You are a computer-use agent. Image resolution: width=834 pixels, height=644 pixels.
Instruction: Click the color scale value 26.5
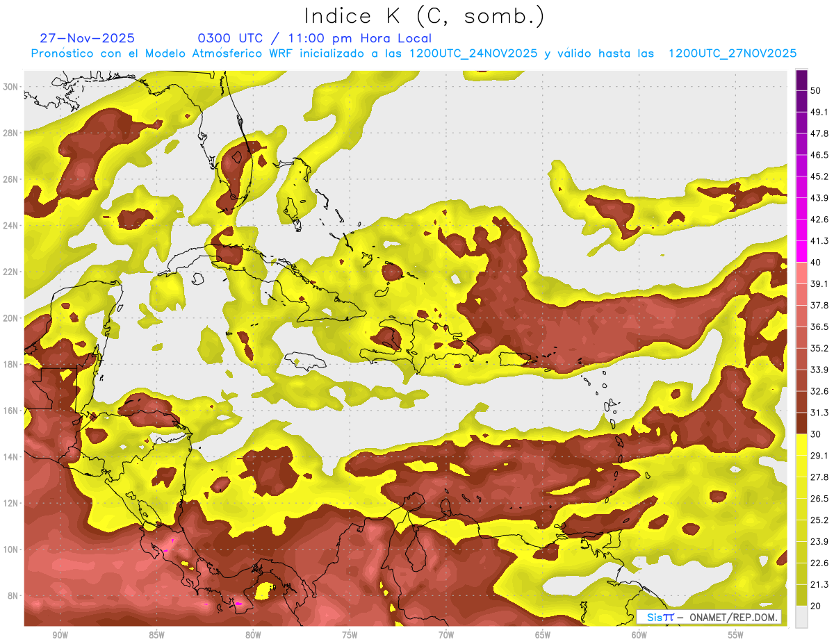pos(819,499)
